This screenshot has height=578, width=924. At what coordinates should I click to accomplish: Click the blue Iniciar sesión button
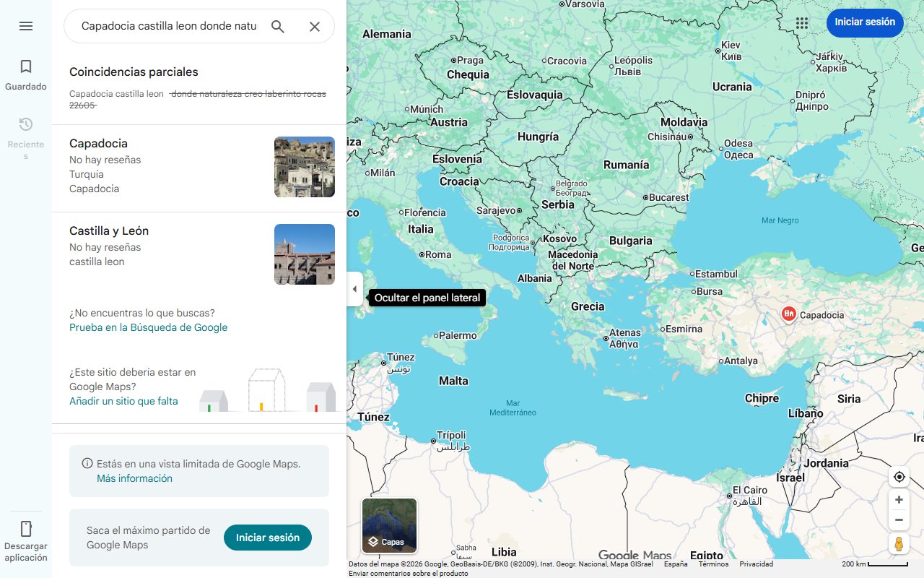click(x=864, y=22)
